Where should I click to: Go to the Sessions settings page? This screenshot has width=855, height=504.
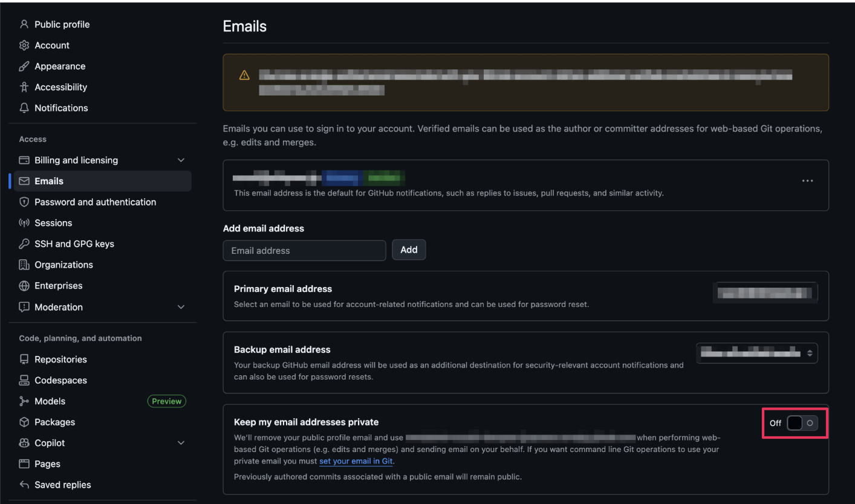coord(53,223)
